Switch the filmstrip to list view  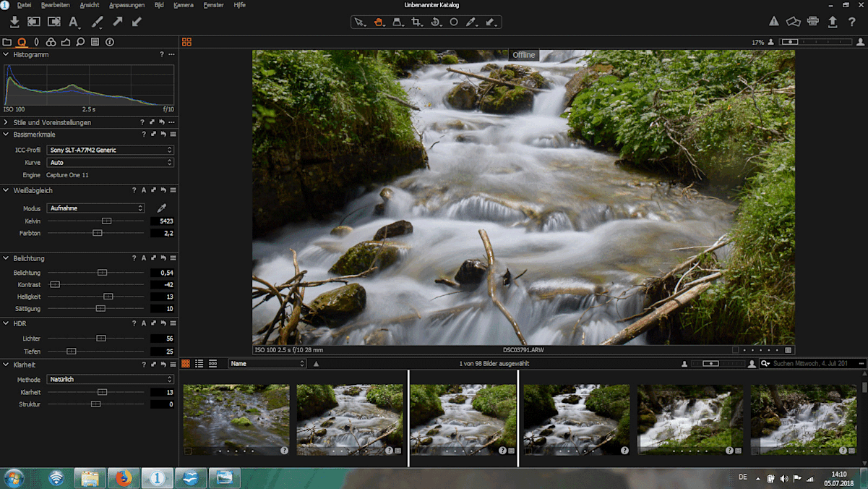[x=199, y=363]
